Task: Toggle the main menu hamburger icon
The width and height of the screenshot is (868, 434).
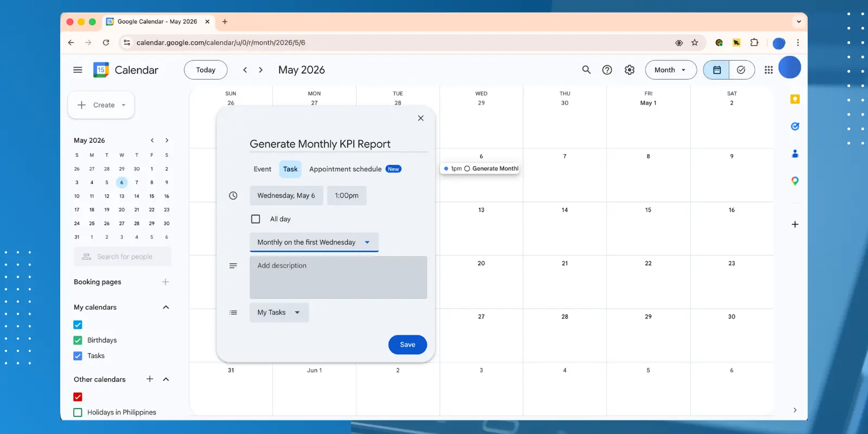Action: [x=78, y=70]
